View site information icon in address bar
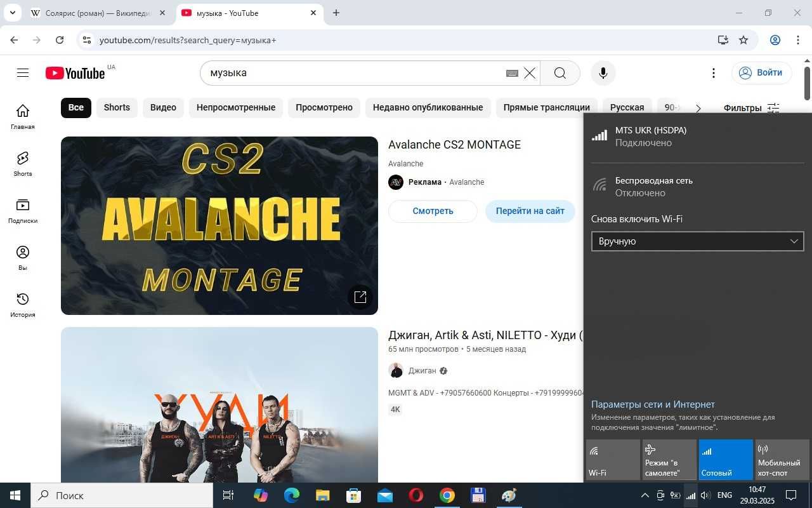The width and height of the screenshot is (812, 508). [87, 40]
